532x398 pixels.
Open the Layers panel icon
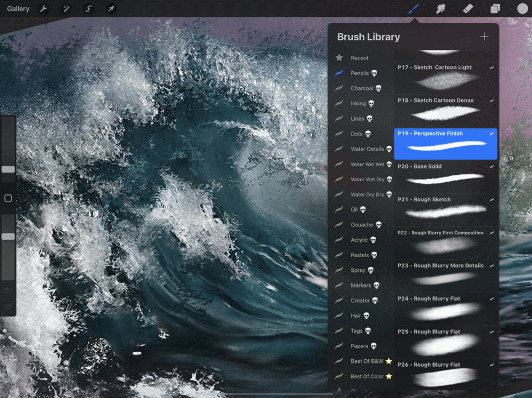pyautogui.click(x=495, y=9)
